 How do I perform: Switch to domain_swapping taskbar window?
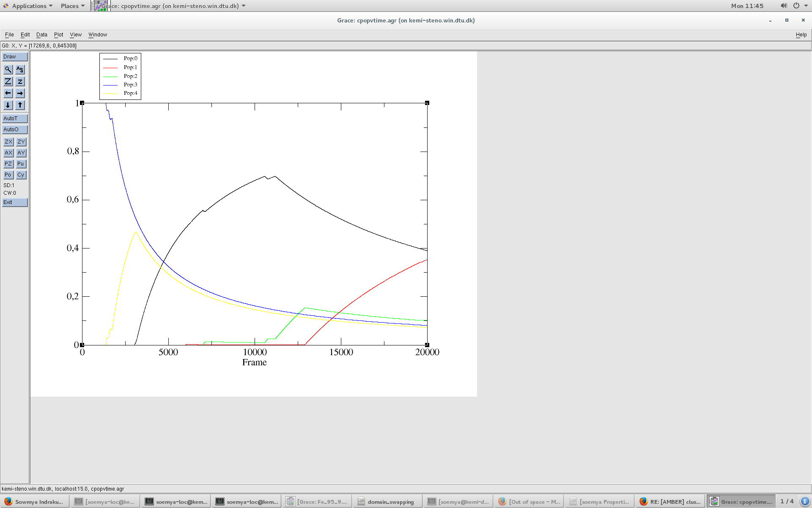coord(387,502)
